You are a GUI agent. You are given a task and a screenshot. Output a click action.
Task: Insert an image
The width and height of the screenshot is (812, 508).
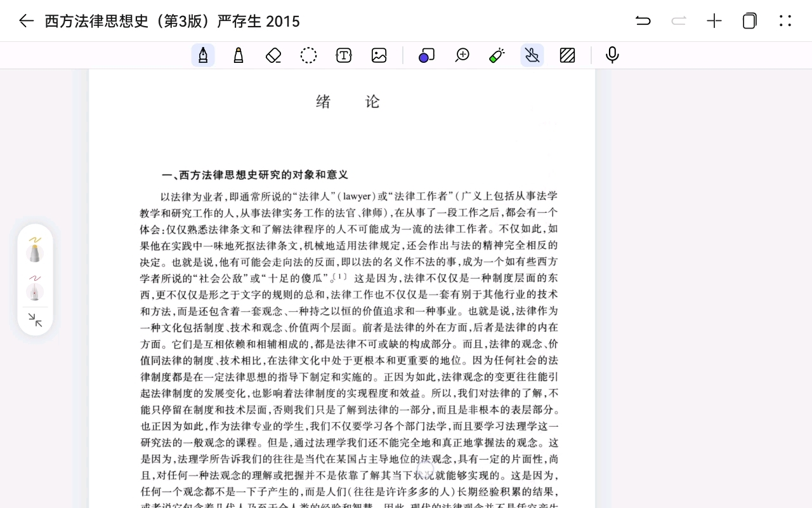point(379,55)
